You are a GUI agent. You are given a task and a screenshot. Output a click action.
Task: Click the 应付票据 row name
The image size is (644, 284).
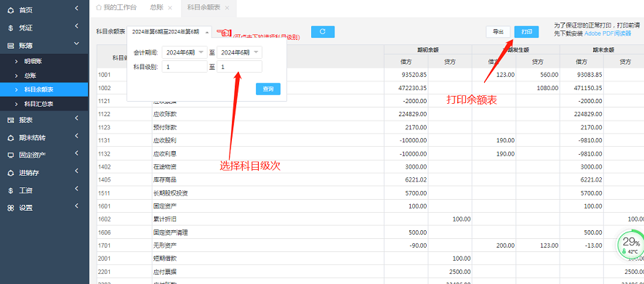point(165,272)
